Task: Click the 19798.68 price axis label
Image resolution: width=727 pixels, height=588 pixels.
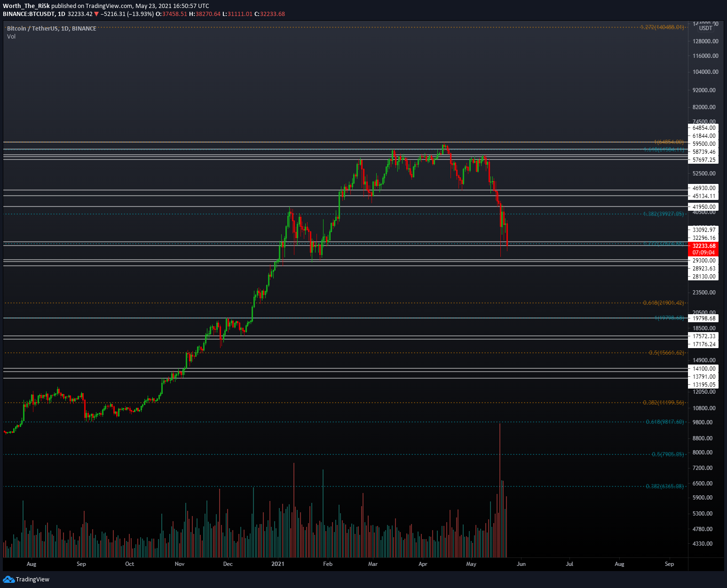Action: (704, 318)
